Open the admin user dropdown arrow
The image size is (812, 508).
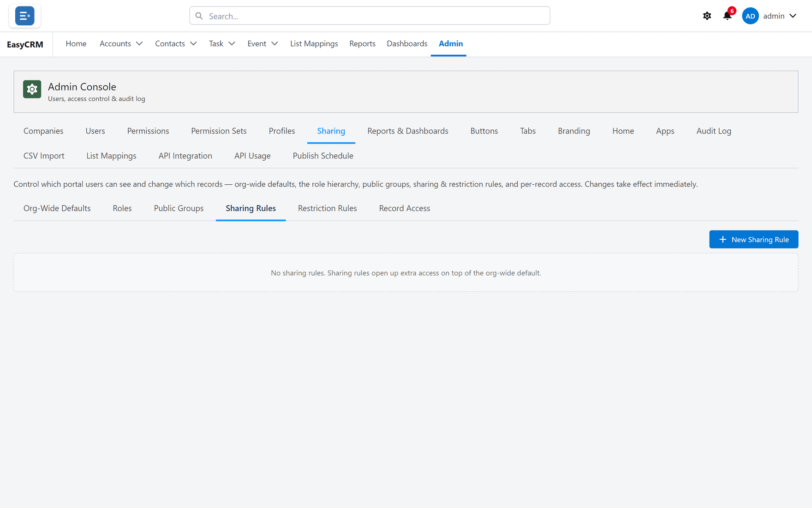pyautogui.click(x=793, y=16)
